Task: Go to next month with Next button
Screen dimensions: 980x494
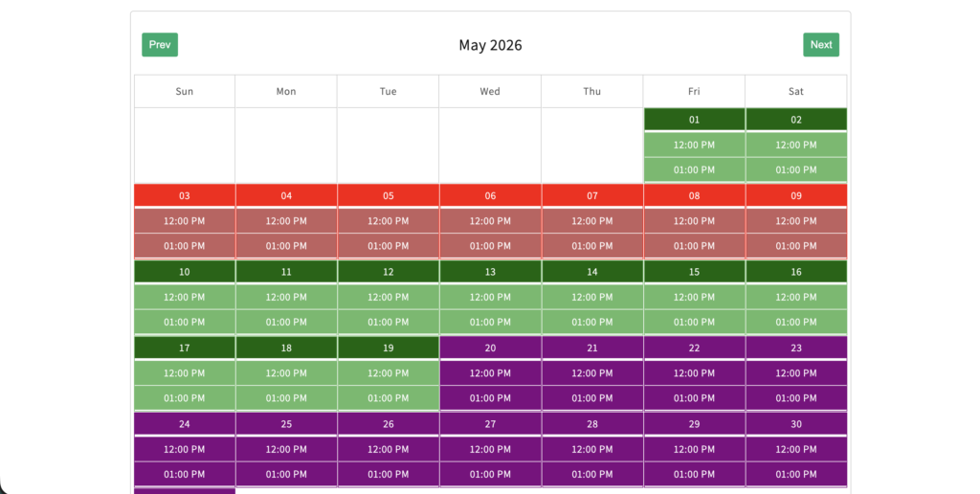Action: coord(820,45)
